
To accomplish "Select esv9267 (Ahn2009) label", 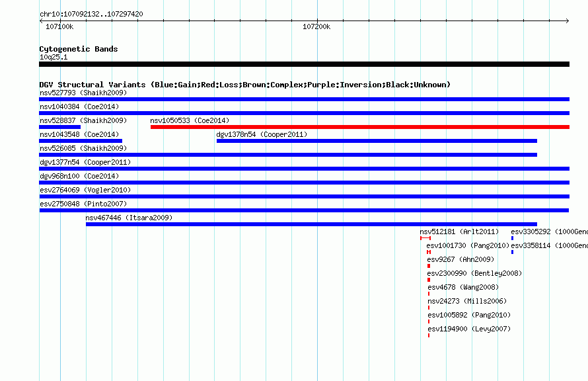I will [460, 259].
